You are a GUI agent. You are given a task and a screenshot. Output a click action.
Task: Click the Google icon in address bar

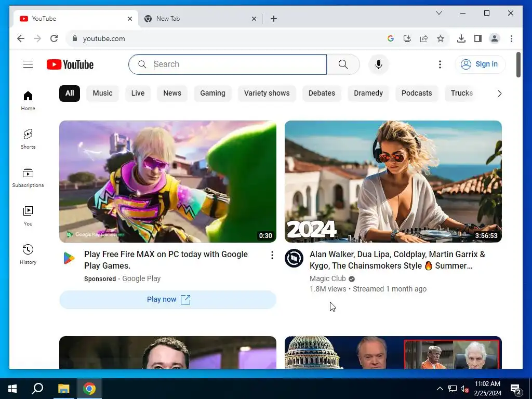click(391, 38)
